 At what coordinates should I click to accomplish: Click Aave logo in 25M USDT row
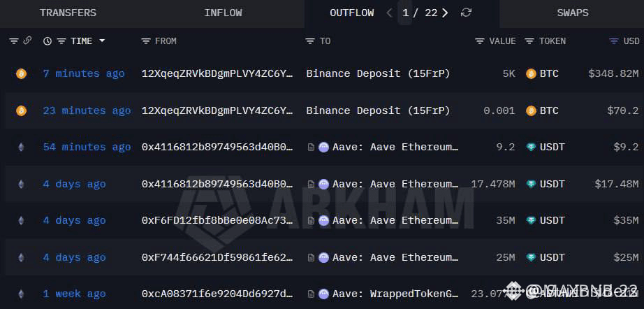(x=323, y=257)
